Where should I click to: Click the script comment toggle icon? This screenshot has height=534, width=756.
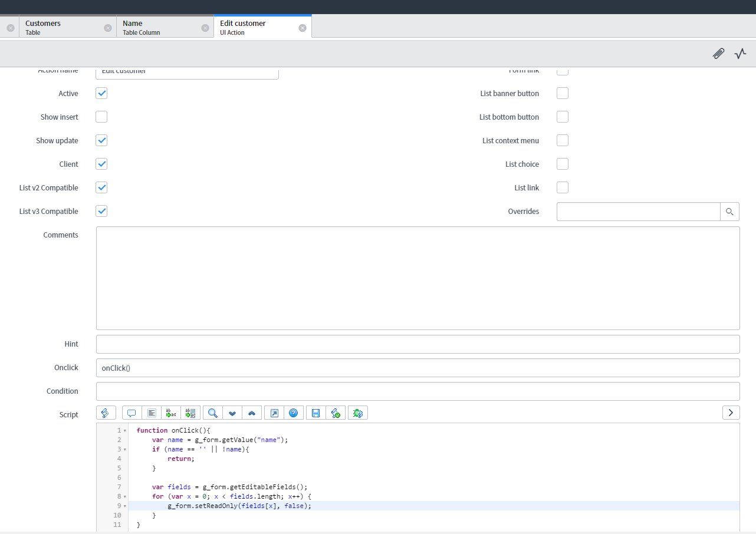tap(132, 413)
